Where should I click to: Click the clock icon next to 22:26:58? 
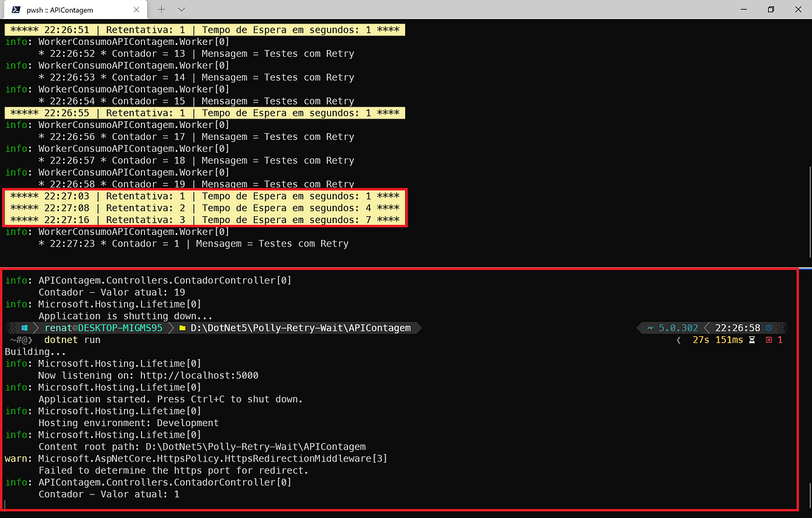coord(769,327)
